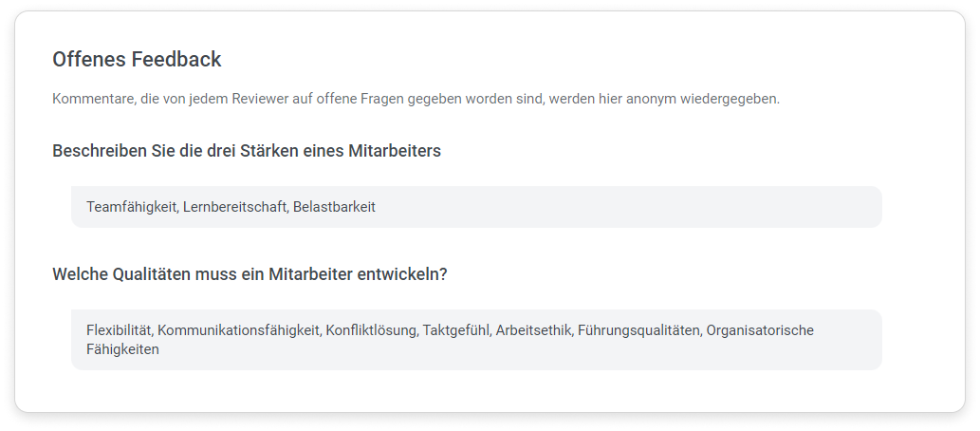This screenshot has height=431, width=980.
Task: Click the word "Organisatorische" in the qualities answer
Action: (760, 330)
